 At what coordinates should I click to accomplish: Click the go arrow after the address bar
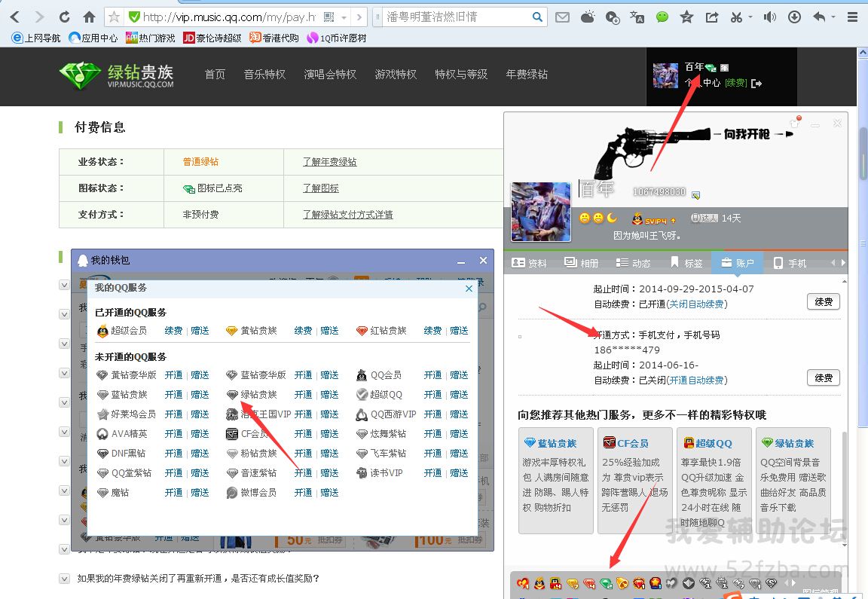[359, 18]
